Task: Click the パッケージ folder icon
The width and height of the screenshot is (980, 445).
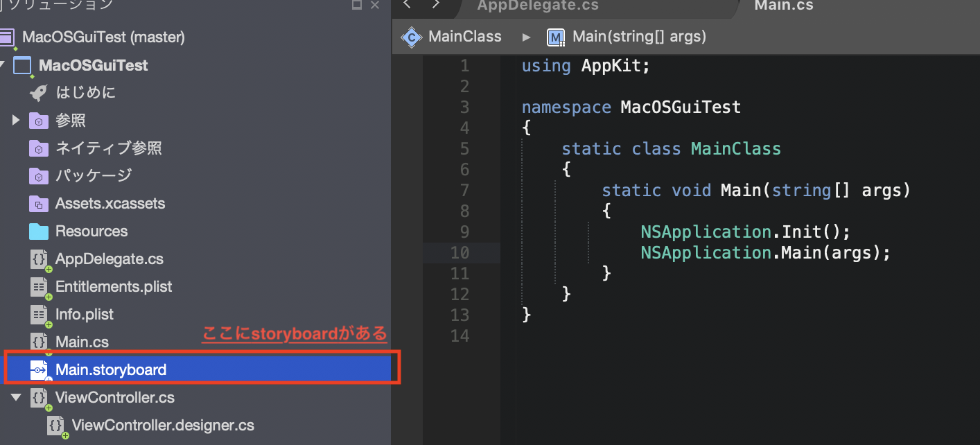Action: 39,176
